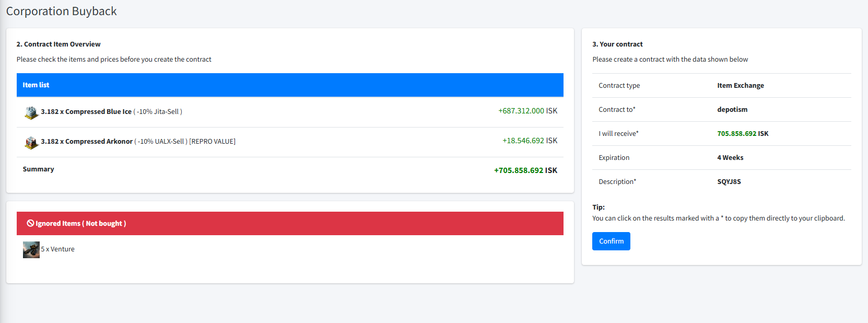Viewport: 868px width, 323px height.
Task: Click the 'Ignored Items ( Not bought )' heading
Action: coord(80,224)
